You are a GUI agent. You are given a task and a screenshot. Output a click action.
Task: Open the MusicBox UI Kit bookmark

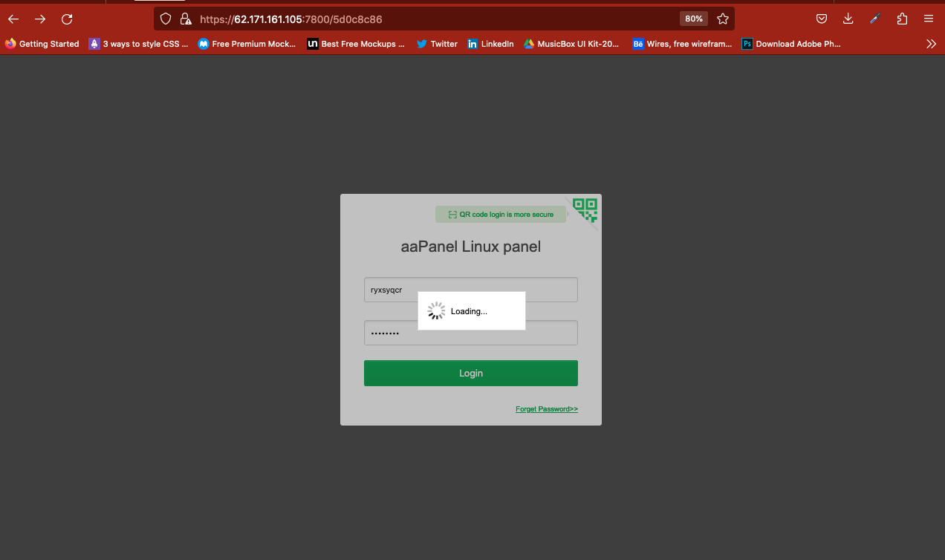click(571, 44)
